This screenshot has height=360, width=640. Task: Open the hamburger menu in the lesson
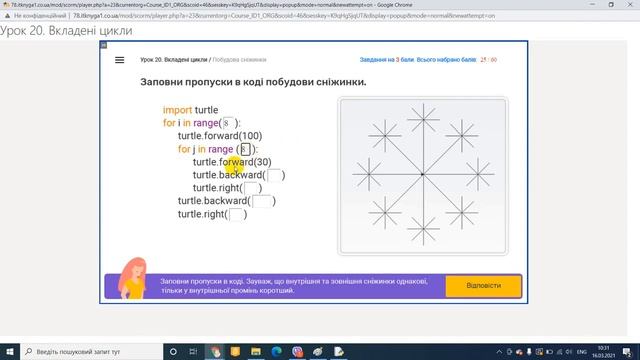(120, 60)
